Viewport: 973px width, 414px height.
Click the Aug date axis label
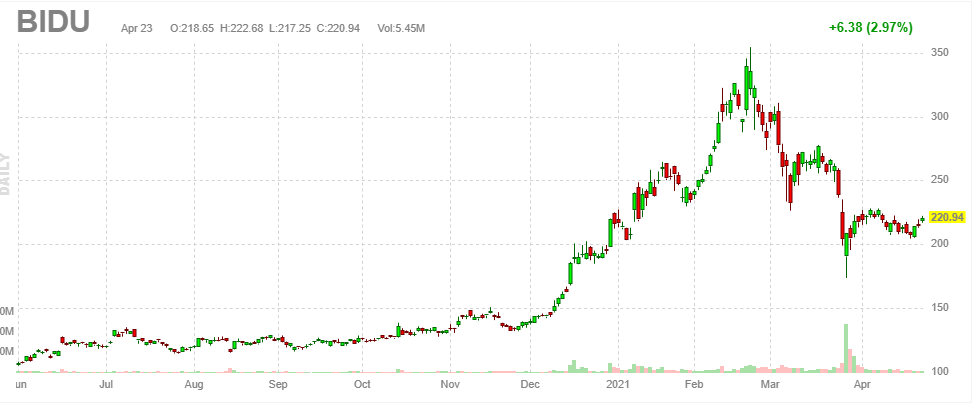pyautogui.click(x=194, y=385)
